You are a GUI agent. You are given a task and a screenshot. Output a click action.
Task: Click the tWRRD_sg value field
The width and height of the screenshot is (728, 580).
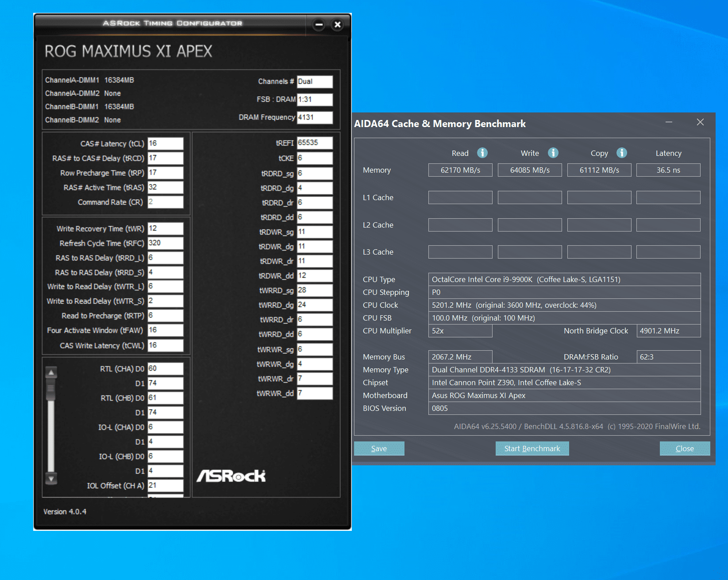(315, 290)
